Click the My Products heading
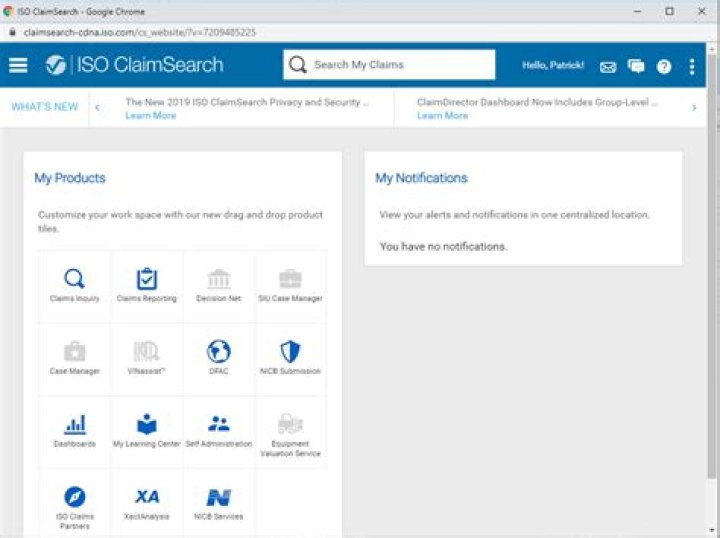720x538 pixels. 70,178
